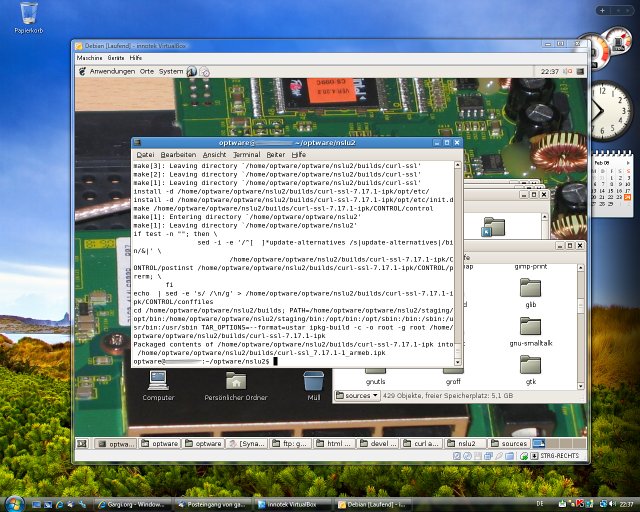Switch to the html ... window button
The image size is (640, 512).
click(334, 443)
